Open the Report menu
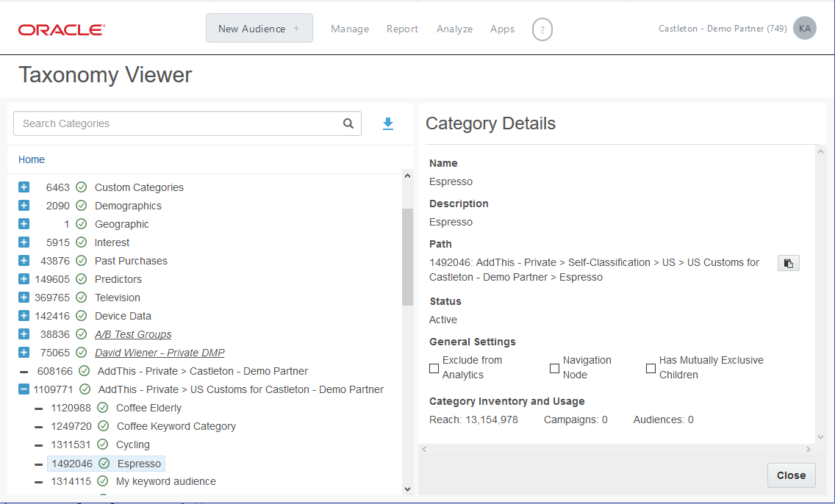The height and width of the screenshot is (504, 835). pyautogui.click(x=402, y=29)
